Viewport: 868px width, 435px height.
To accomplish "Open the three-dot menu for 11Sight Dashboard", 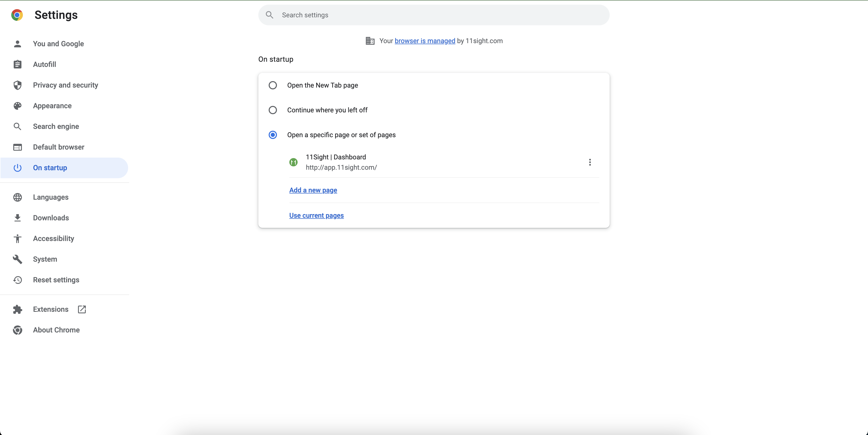I will pyautogui.click(x=590, y=162).
